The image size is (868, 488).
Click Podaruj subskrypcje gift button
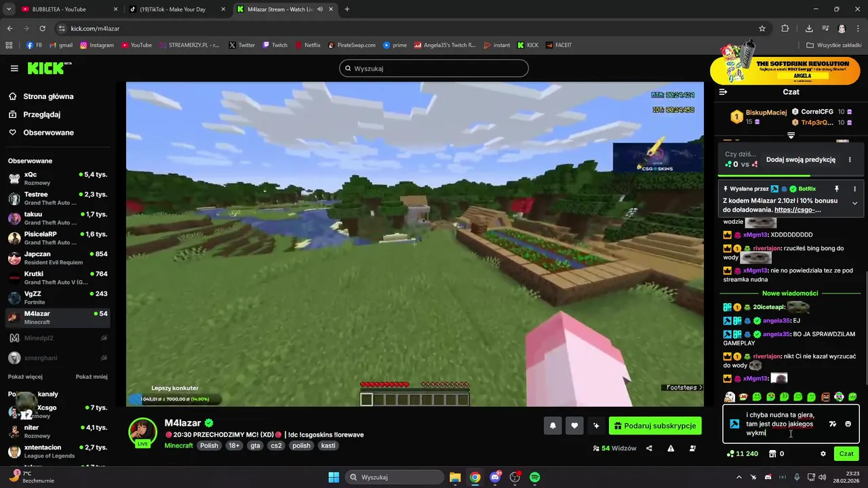[x=655, y=426]
